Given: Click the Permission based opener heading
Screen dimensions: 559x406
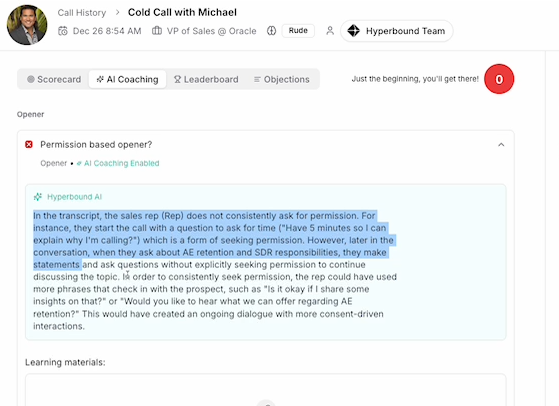Looking at the screenshot, I should pos(96,144).
